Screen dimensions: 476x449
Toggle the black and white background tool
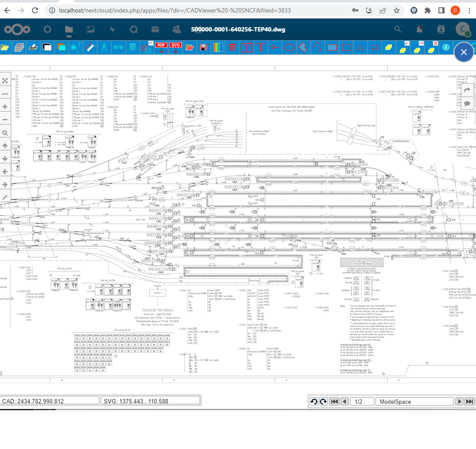47,47
